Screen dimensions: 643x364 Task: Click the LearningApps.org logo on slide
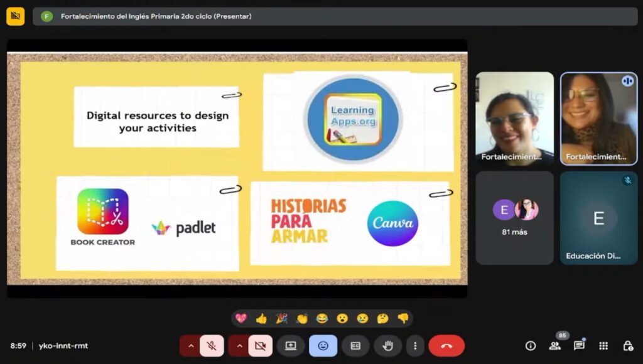point(353,119)
